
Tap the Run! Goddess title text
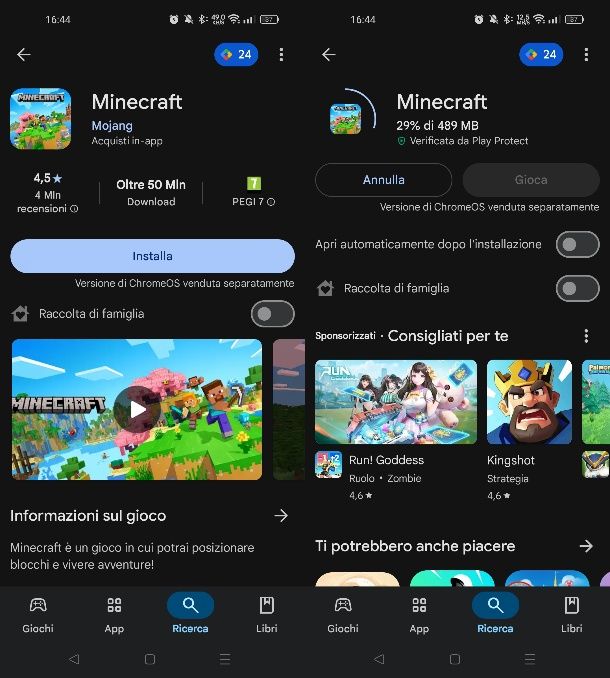click(x=386, y=460)
